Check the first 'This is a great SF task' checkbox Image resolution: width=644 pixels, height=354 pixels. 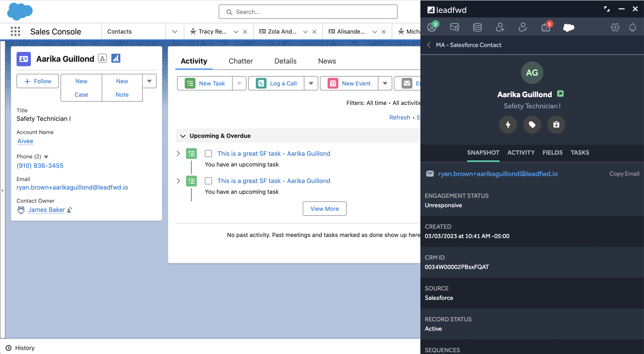pos(208,154)
